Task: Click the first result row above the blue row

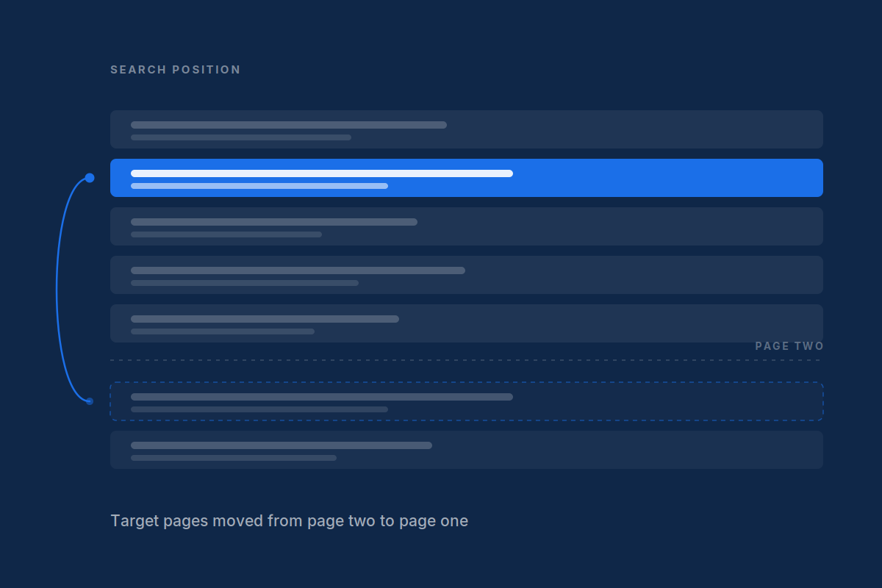Action: (x=467, y=129)
